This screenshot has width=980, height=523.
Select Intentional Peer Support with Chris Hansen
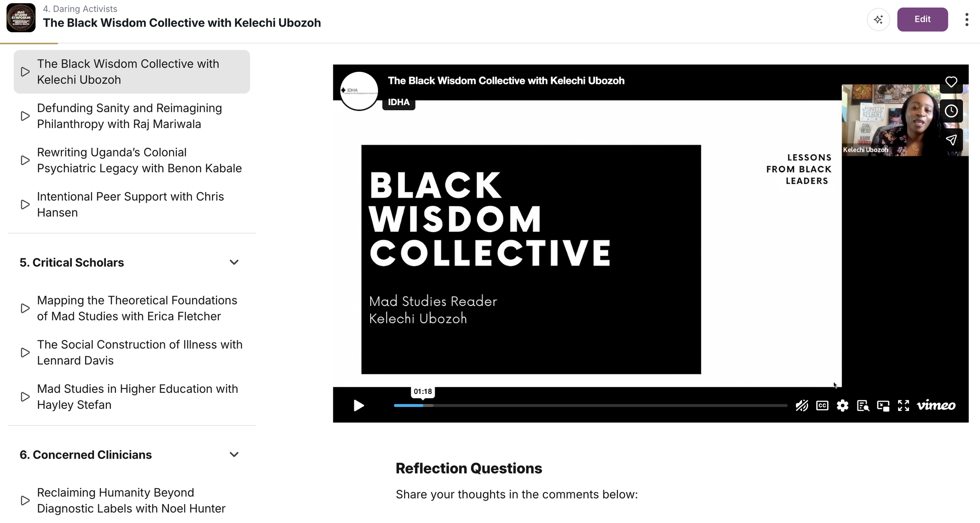(x=130, y=204)
